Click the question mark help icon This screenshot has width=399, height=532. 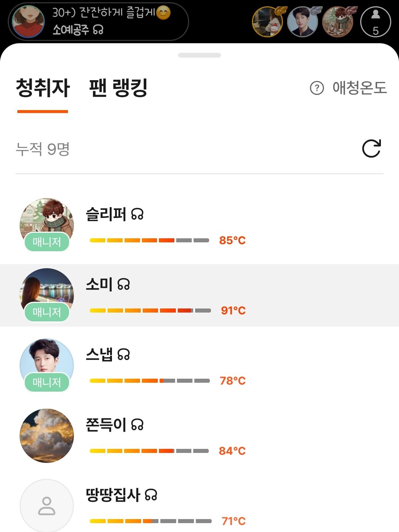(317, 88)
